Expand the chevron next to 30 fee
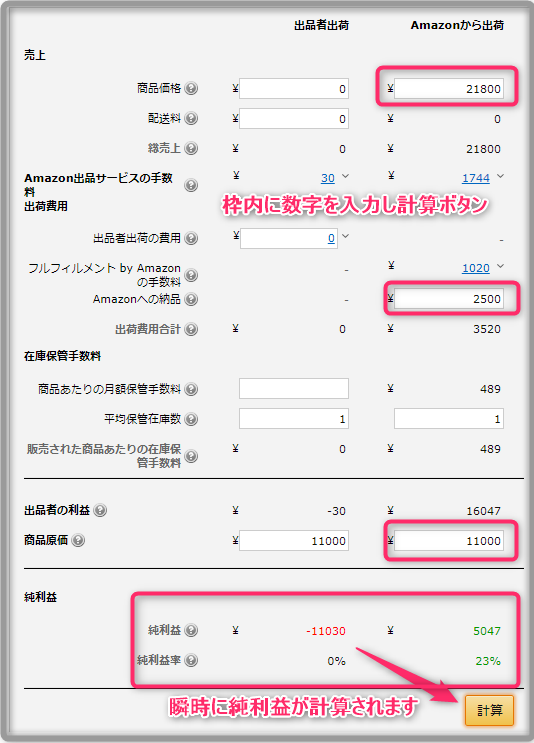Viewport: 534px width, 743px height. [345, 176]
